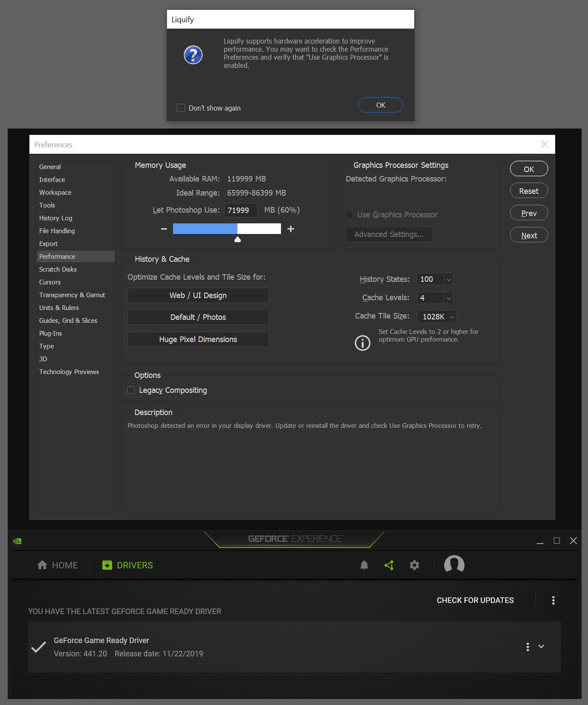
Task: Switch to DRIVERS tab in GeForce Experience
Action: click(x=127, y=565)
